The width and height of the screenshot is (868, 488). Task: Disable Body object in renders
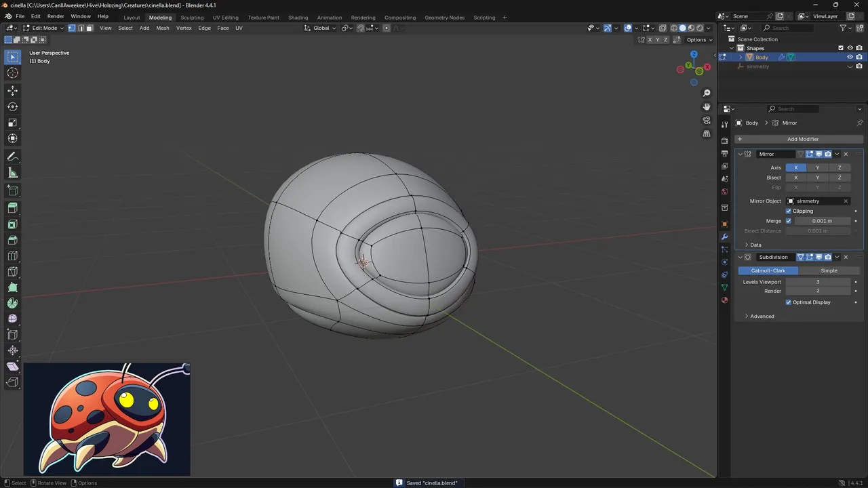pos(859,57)
